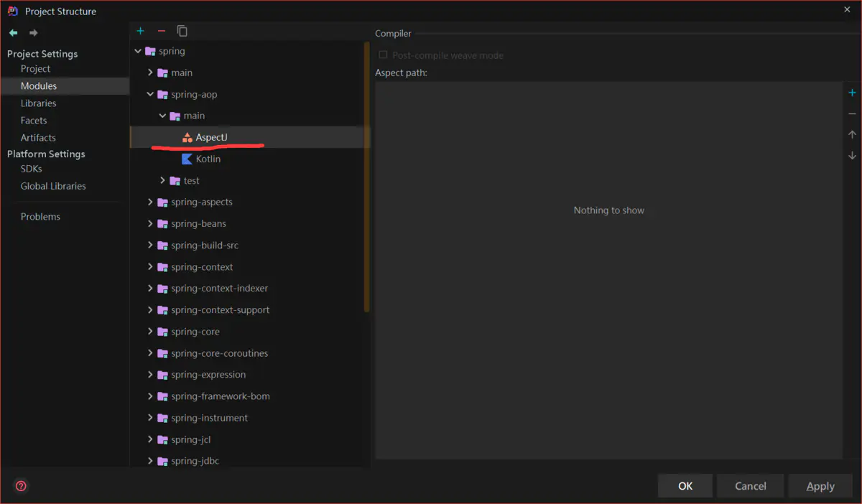Remove aspect path entry
Viewport: 862px width, 504px height.
point(852,113)
